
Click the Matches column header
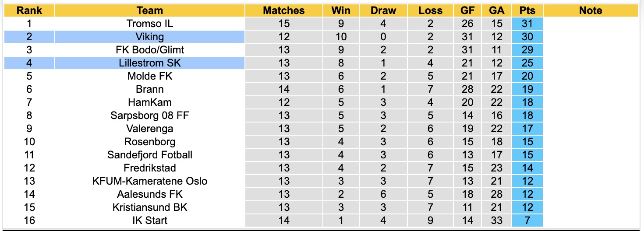[x=283, y=10]
